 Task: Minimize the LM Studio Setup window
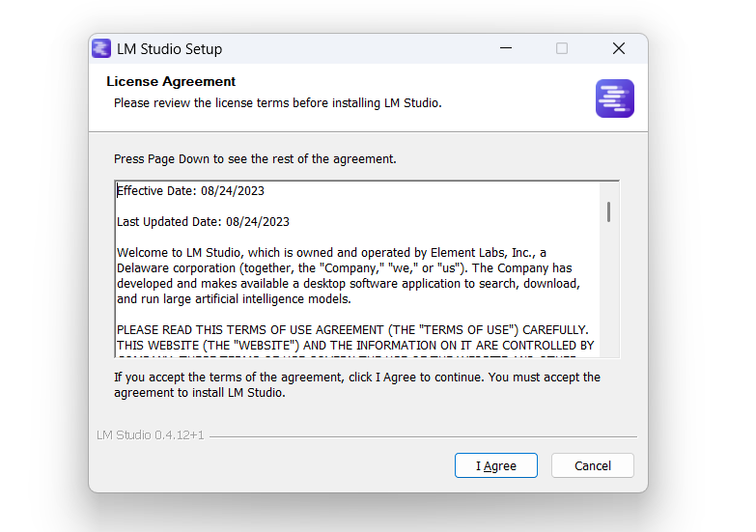click(506, 48)
